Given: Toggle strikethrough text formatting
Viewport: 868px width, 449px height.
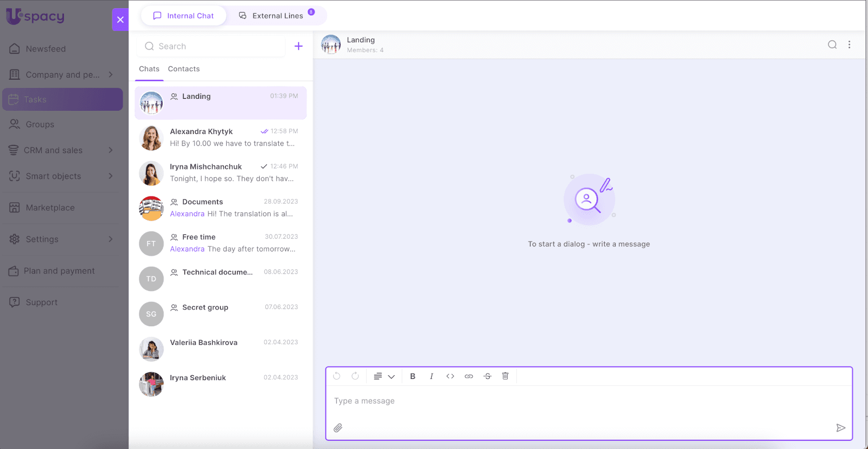Looking at the screenshot, I should tap(487, 376).
